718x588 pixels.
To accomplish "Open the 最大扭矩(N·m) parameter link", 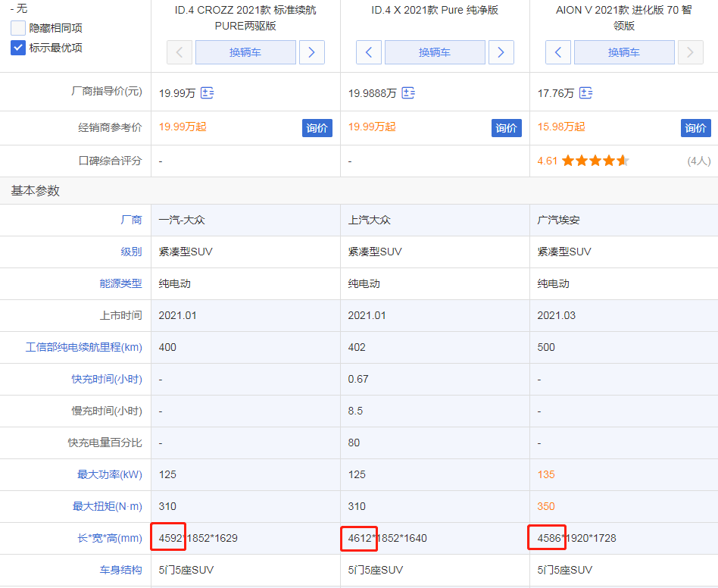I will coord(108,506).
